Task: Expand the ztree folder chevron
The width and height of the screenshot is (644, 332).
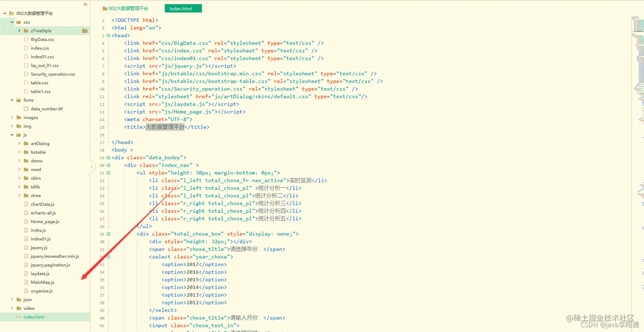Action: click(19, 195)
